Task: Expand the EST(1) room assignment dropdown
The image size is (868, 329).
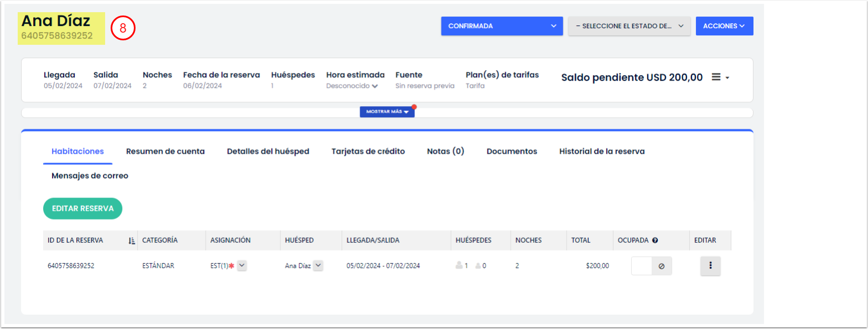Action: tap(242, 265)
